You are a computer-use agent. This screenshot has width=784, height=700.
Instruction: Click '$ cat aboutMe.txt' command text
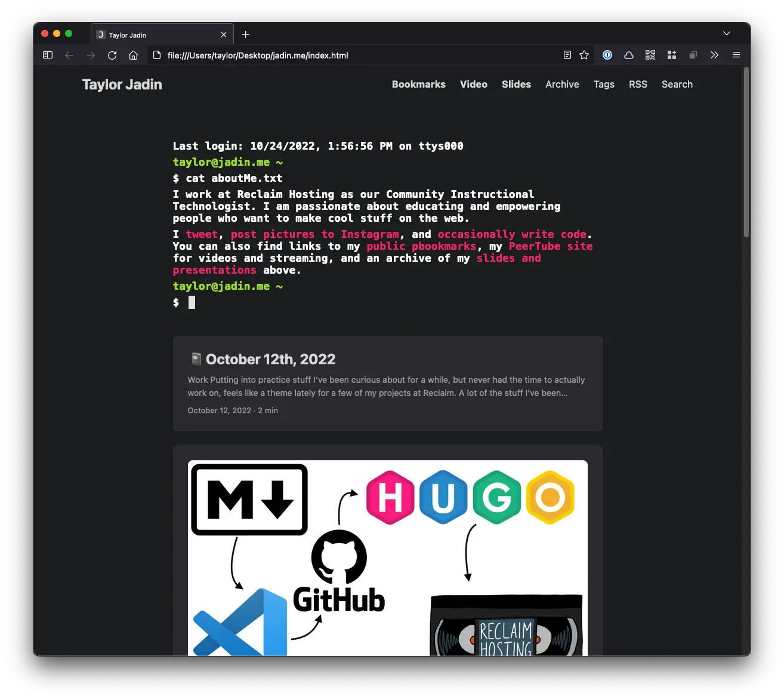point(227,178)
